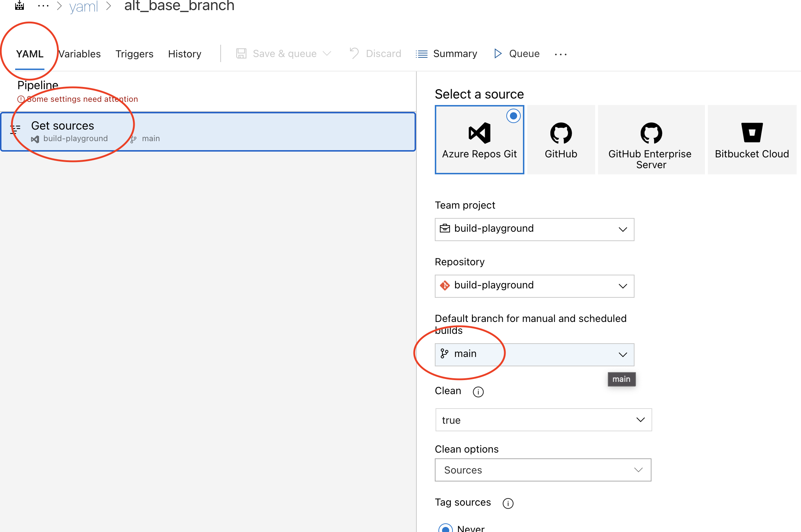Select the Azure Repos Git radio button

513,116
